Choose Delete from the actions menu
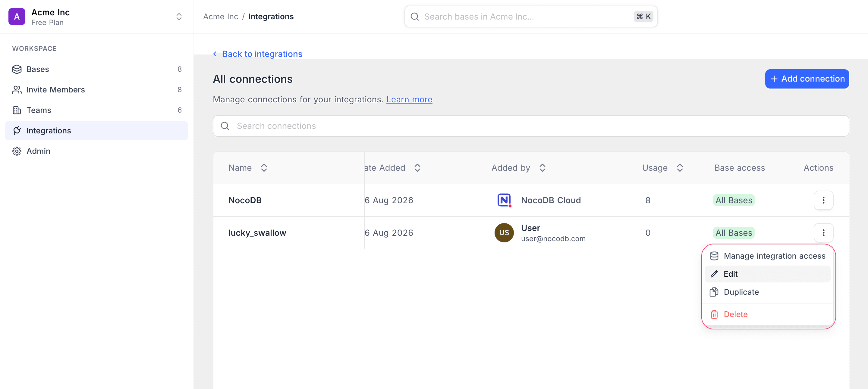This screenshot has width=868, height=389. 768,314
